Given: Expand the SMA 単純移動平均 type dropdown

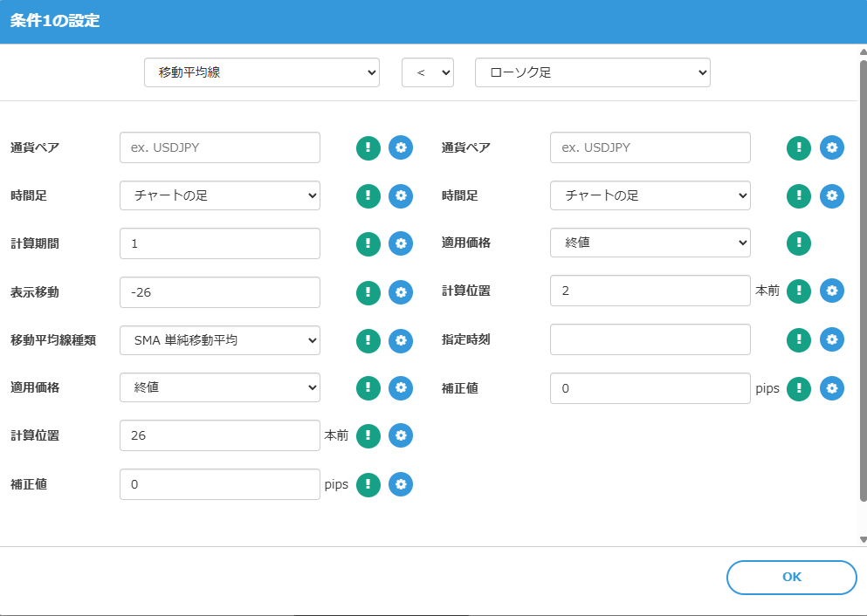Looking at the screenshot, I should pyautogui.click(x=219, y=340).
